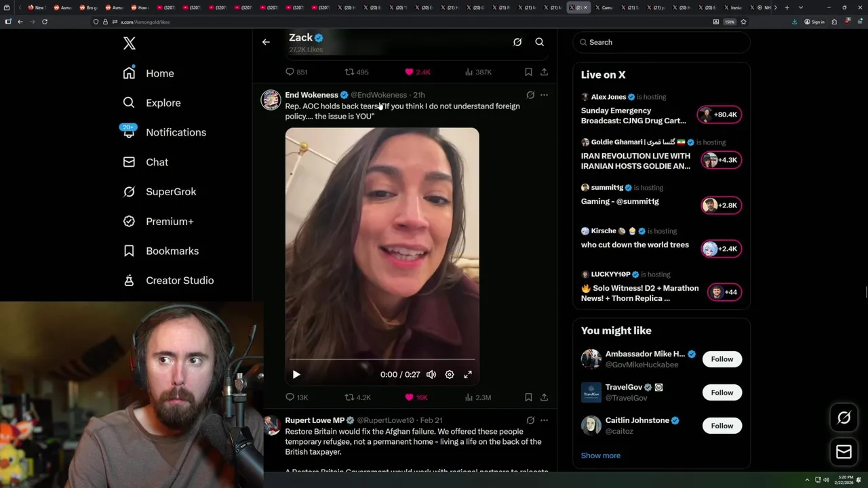The height and width of the screenshot is (488, 868).
Task: Bookmark this page with star icon
Action: 743,22
